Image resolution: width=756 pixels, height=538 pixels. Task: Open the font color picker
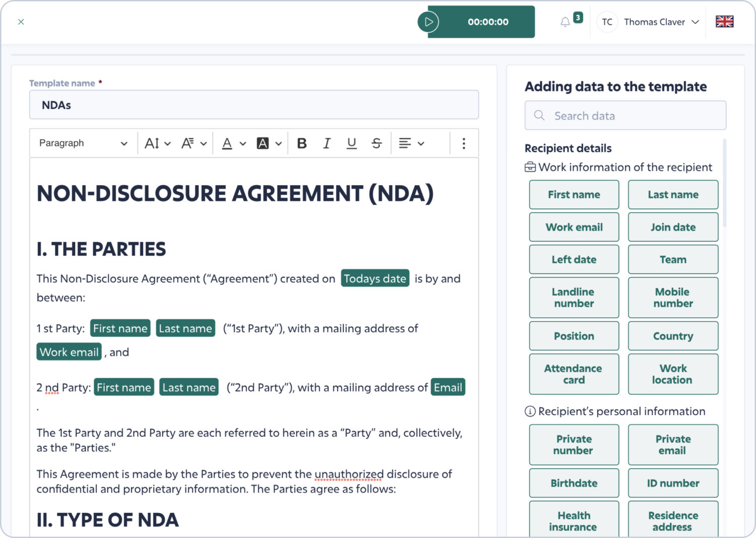pyautogui.click(x=234, y=144)
